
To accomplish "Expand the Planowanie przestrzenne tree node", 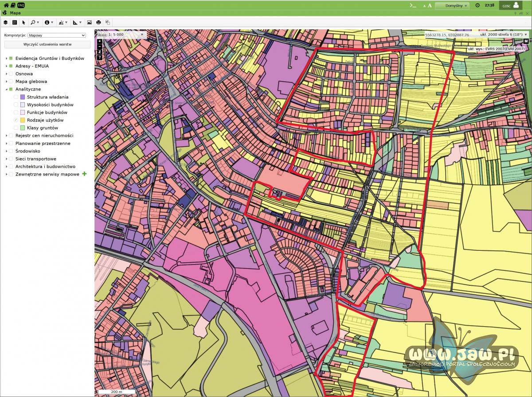I will (6, 144).
